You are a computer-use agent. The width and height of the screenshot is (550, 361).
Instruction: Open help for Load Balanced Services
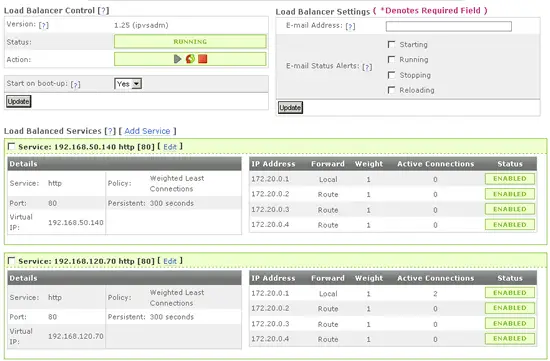point(110,131)
